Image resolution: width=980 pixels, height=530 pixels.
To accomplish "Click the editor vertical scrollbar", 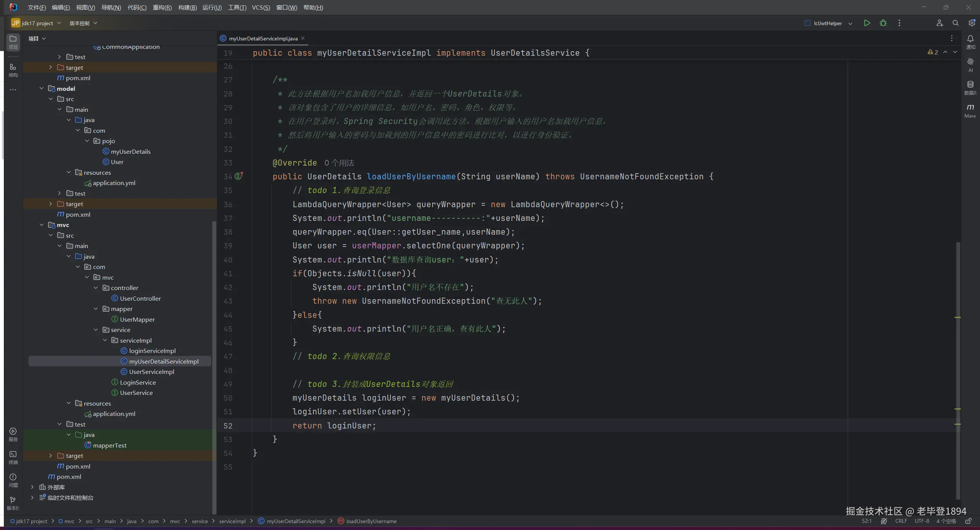I will click(958, 370).
